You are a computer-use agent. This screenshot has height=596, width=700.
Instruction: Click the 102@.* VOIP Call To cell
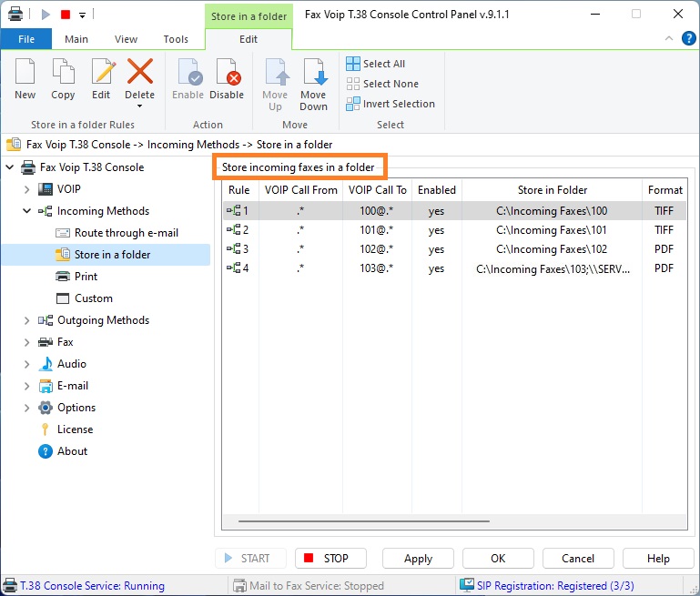pyautogui.click(x=377, y=249)
